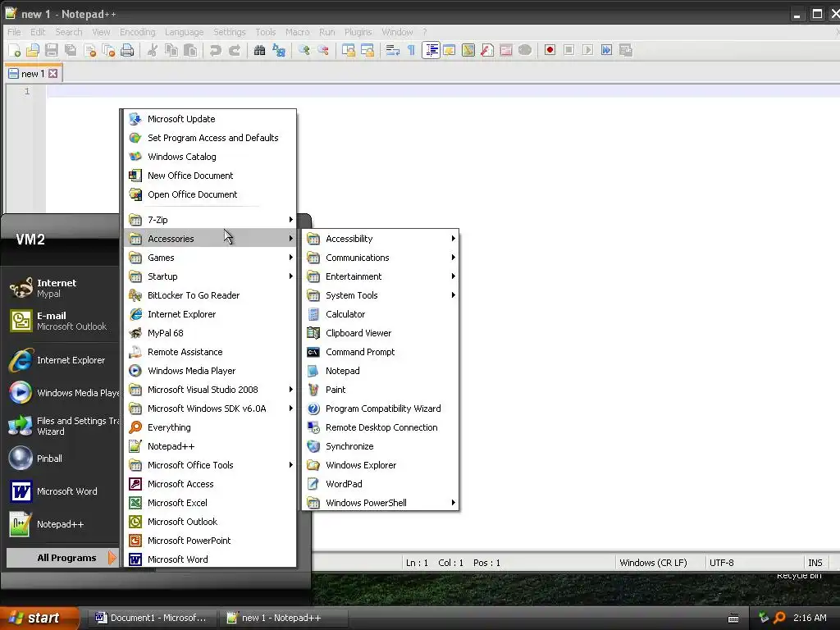Click the Open file icon in Notepad++ toolbar
This screenshot has height=630, width=840.
tap(33, 50)
